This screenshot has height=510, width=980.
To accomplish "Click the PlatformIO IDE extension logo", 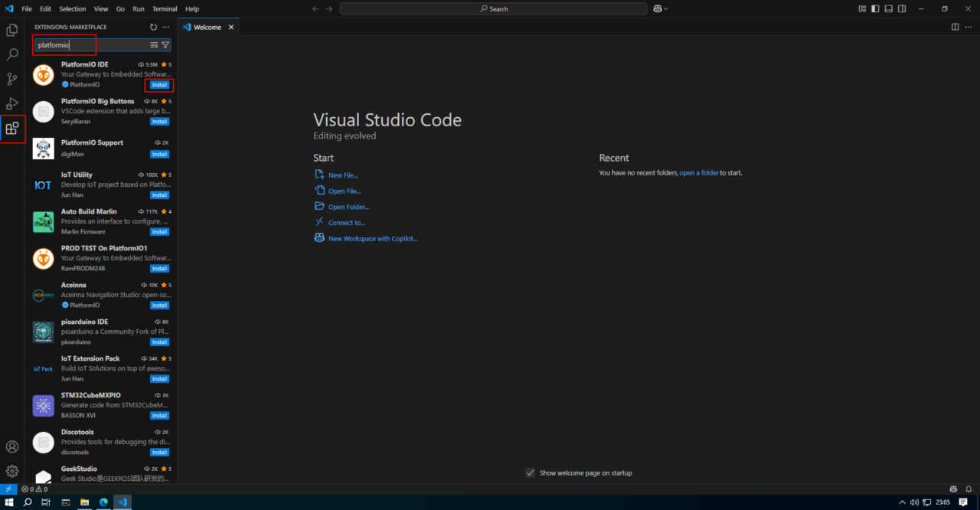I will [44, 74].
